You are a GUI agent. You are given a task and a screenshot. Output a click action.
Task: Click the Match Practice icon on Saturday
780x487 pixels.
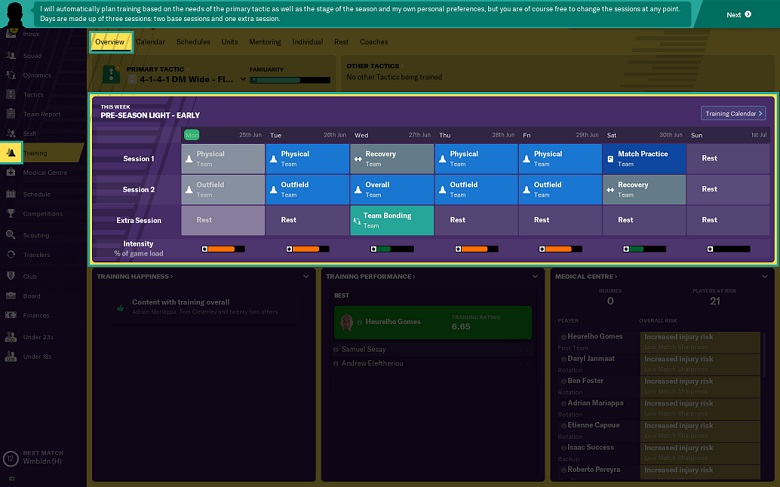610,159
